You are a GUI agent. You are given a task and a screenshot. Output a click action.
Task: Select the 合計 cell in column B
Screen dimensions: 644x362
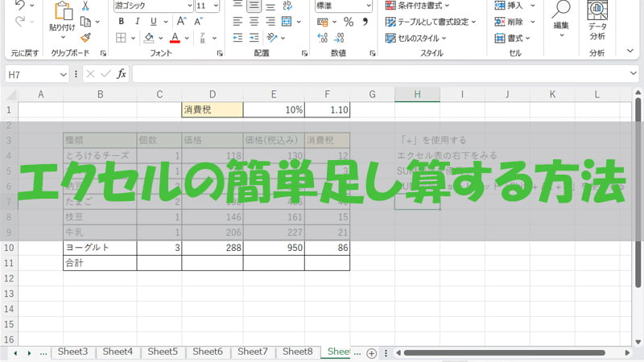(x=99, y=262)
